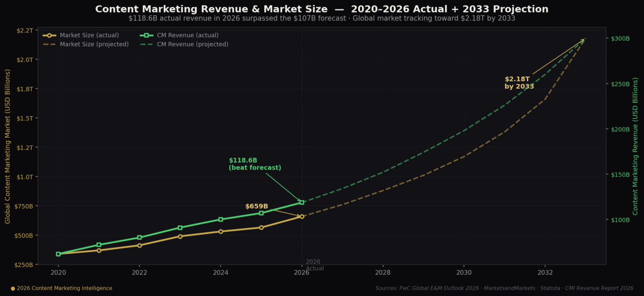This screenshot has width=644, height=296.
Task: Select the CM Revenue data point for 2021
Action: pos(99,245)
